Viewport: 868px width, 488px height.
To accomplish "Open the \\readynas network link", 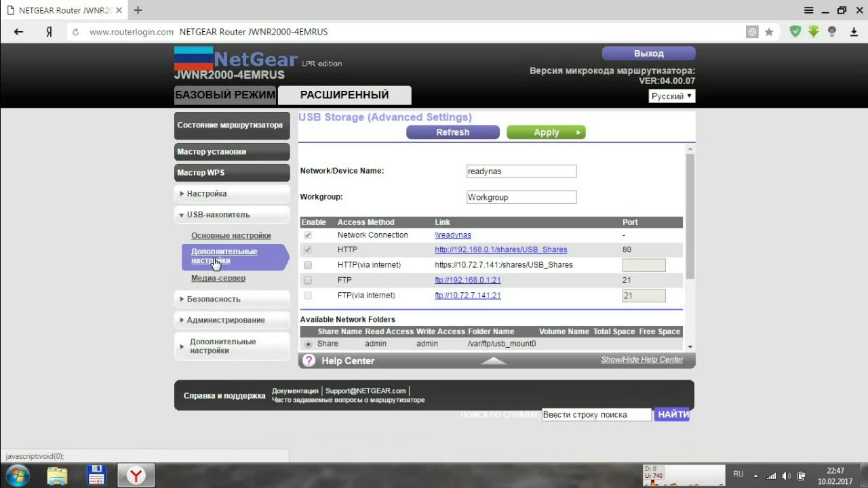I will 453,235.
